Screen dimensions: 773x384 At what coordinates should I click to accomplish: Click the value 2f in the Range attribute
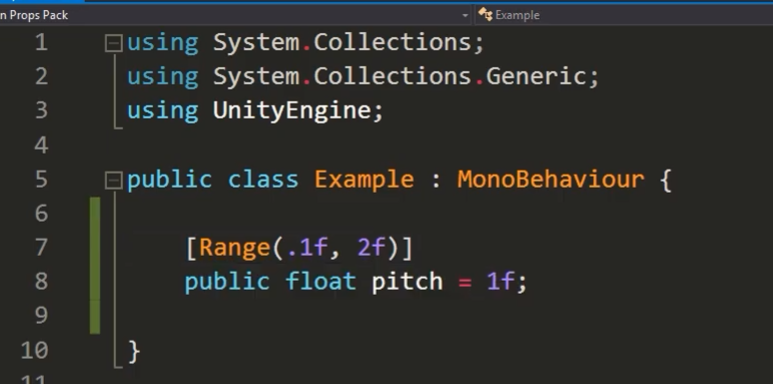[371, 247]
